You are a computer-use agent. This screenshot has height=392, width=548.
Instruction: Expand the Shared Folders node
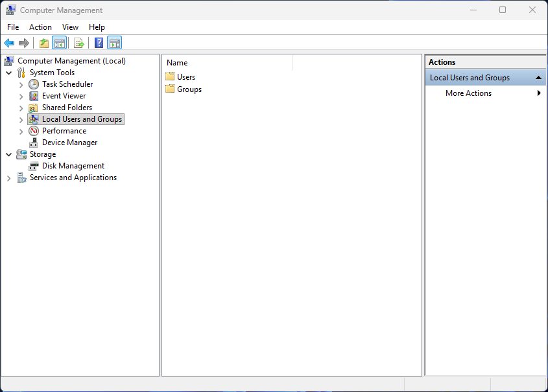pyautogui.click(x=20, y=107)
